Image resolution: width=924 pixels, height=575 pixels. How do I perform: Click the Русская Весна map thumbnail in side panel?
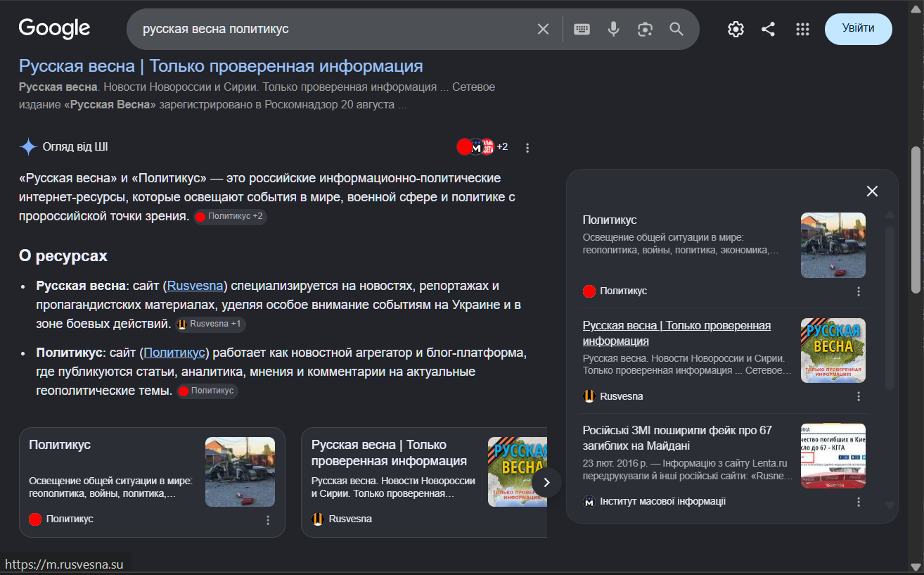833,350
